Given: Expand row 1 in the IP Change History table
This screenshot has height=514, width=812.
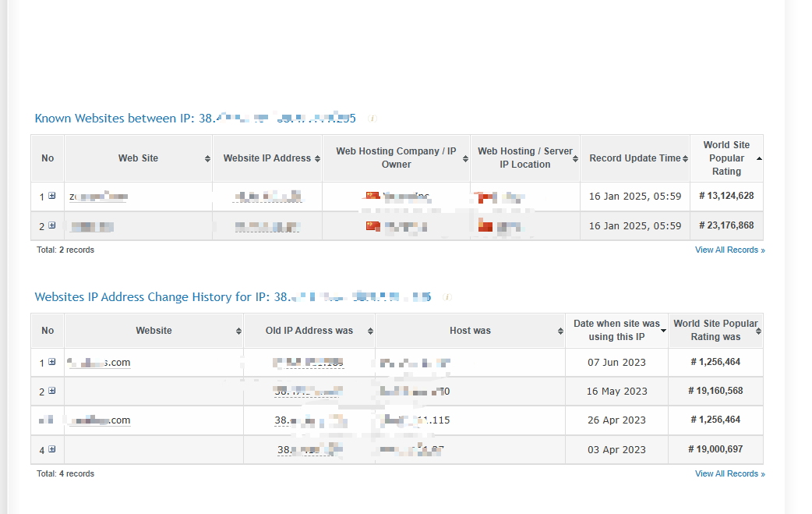Looking at the screenshot, I should tap(52, 362).
